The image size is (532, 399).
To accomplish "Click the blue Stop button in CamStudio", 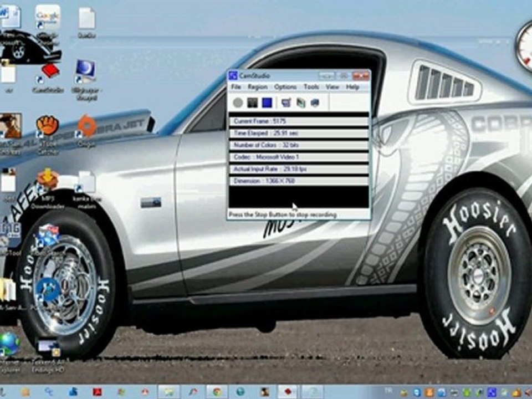I will [x=267, y=103].
